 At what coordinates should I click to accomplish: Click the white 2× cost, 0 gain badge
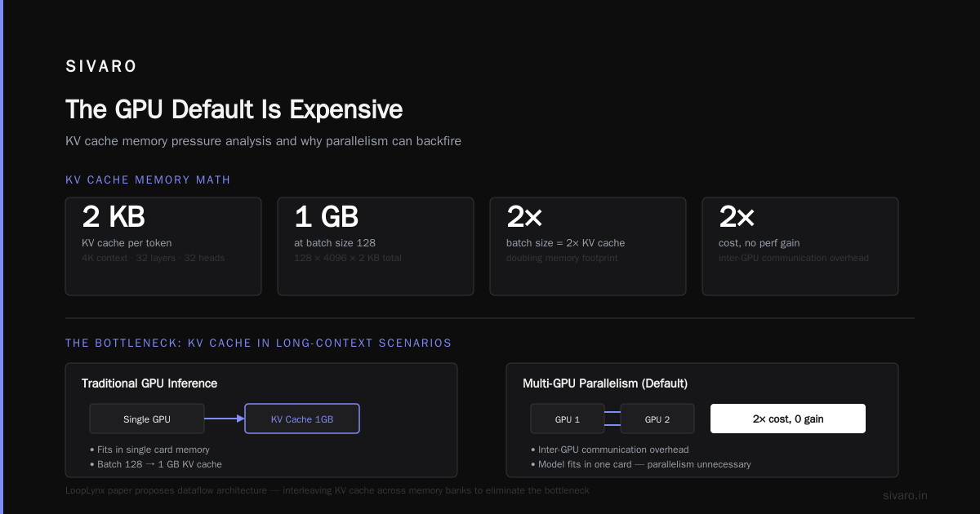[x=788, y=419]
